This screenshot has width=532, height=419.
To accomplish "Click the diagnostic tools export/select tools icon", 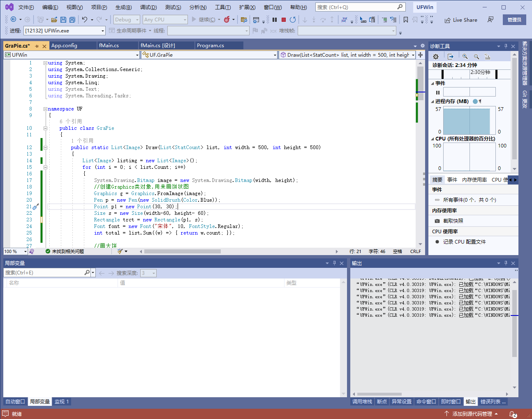I will [x=451, y=57].
